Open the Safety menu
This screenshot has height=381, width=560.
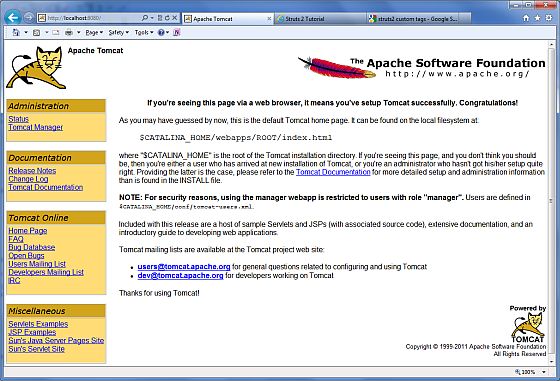click(x=118, y=32)
